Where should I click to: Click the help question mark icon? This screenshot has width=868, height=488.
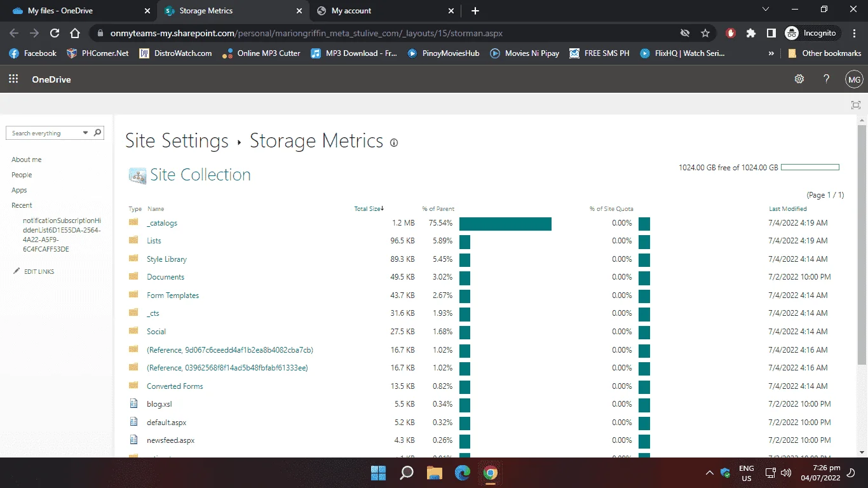pyautogui.click(x=827, y=79)
